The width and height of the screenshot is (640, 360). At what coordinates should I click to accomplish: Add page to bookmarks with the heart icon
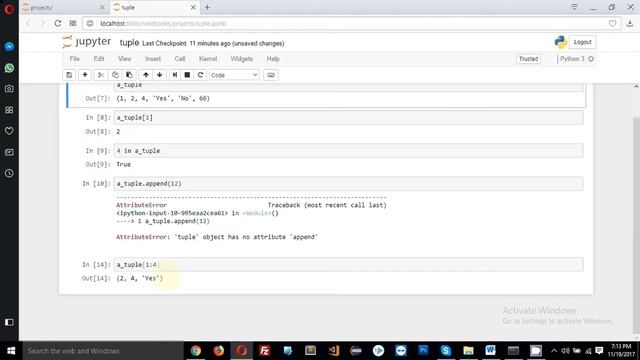(x=612, y=24)
